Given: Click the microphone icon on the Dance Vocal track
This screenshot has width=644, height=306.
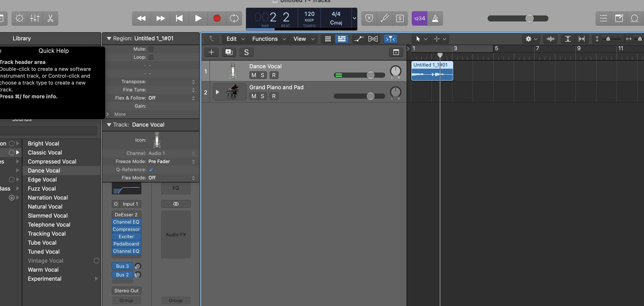Looking at the screenshot, I should (x=233, y=71).
